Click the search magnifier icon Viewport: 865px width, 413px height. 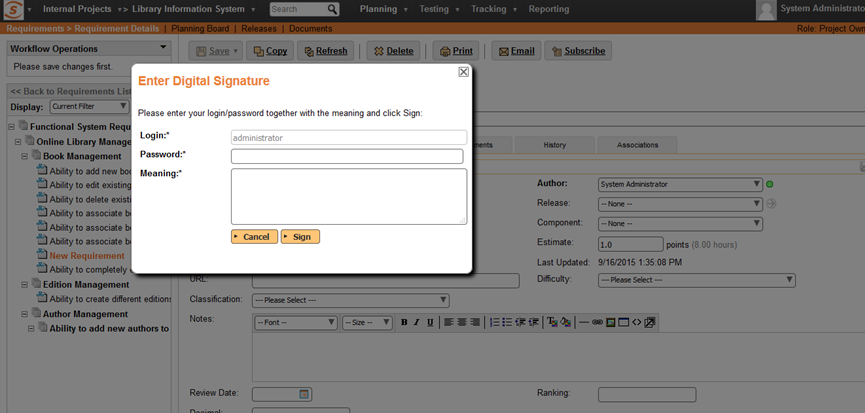(x=332, y=9)
